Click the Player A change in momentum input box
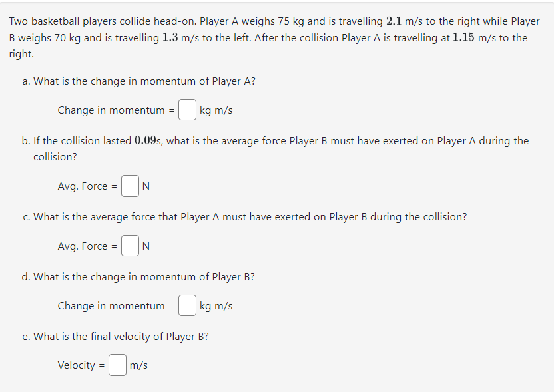The height and width of the screenshot is (392, 554). click(187, 110)
